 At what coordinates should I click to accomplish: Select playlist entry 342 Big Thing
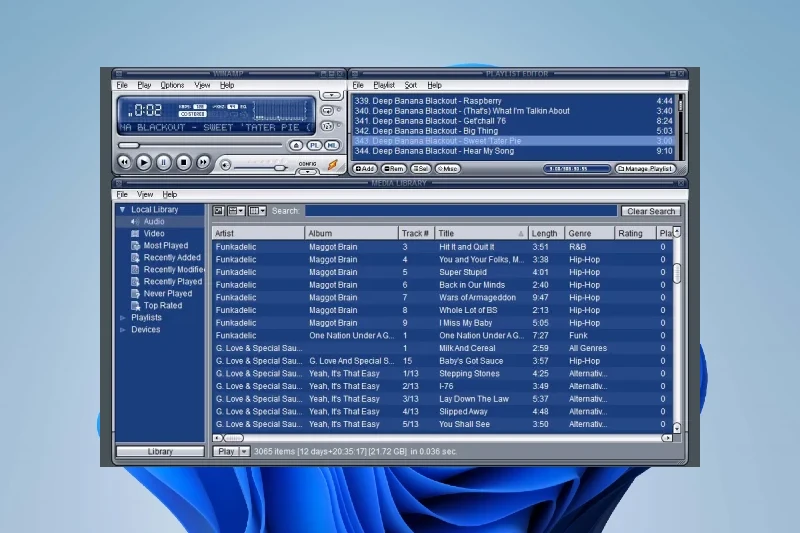[513, 131]
